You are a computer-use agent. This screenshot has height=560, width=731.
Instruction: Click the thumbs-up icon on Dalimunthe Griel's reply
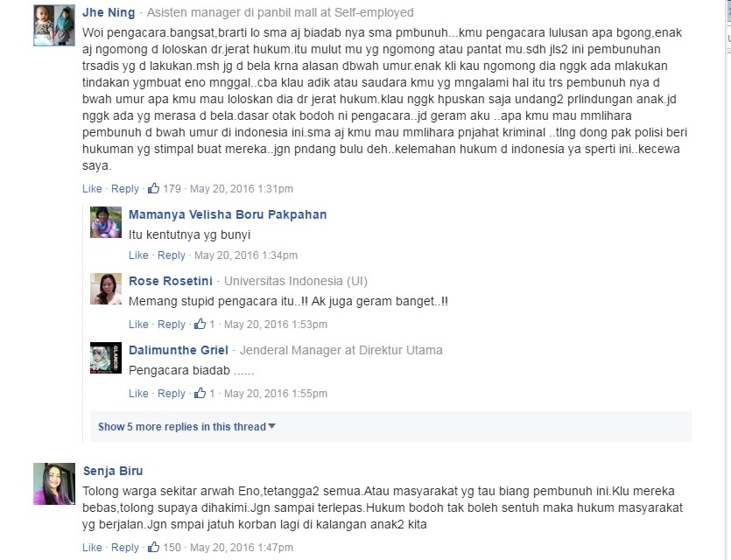(200, 393)
